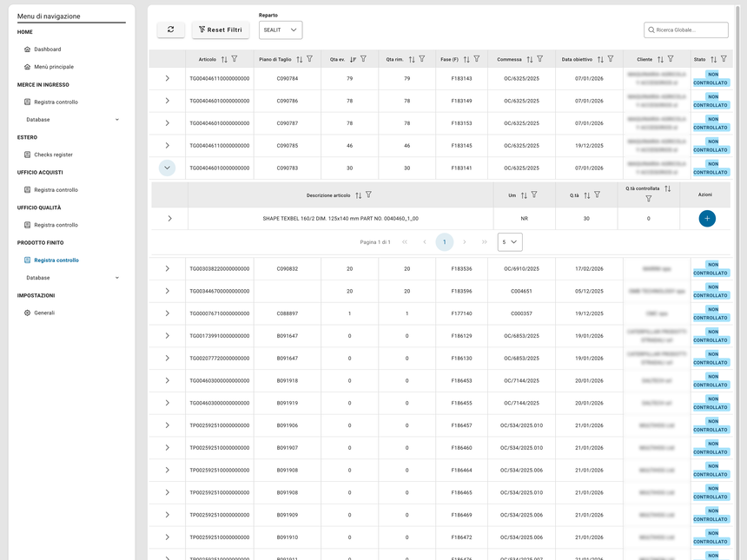Screen dimensions: 747x560
Task: Open the Cliente column filter
Action: (x=671, y=59)
